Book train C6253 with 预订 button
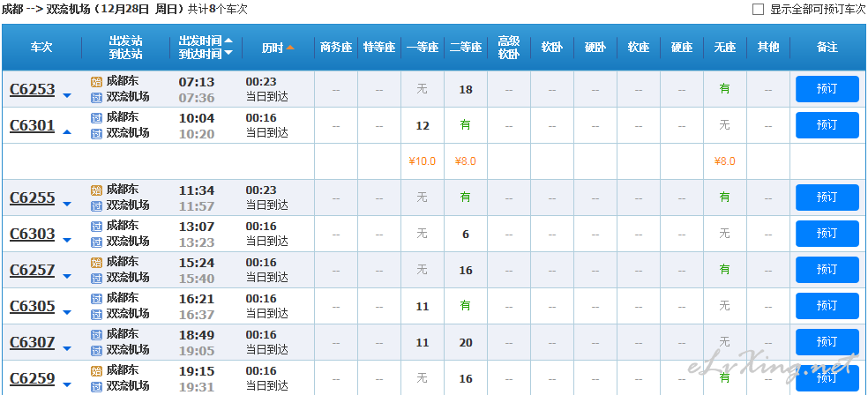Viewport: 868px width, 395px height. pyautogui.click(x=827, y=89)
